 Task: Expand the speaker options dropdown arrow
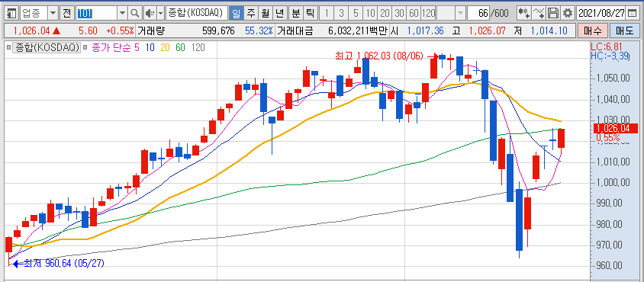(x=160, y=14)
